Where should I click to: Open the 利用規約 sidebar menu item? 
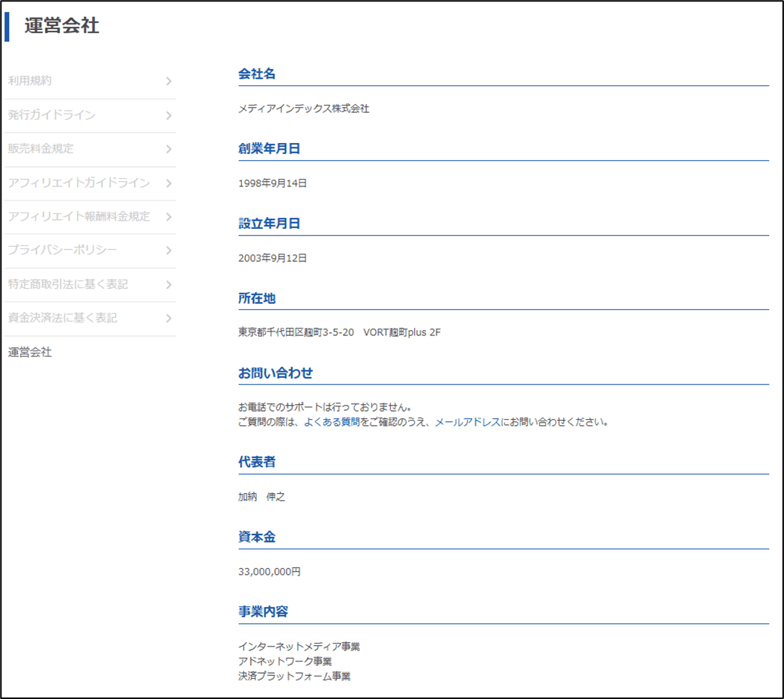point(90,81)
